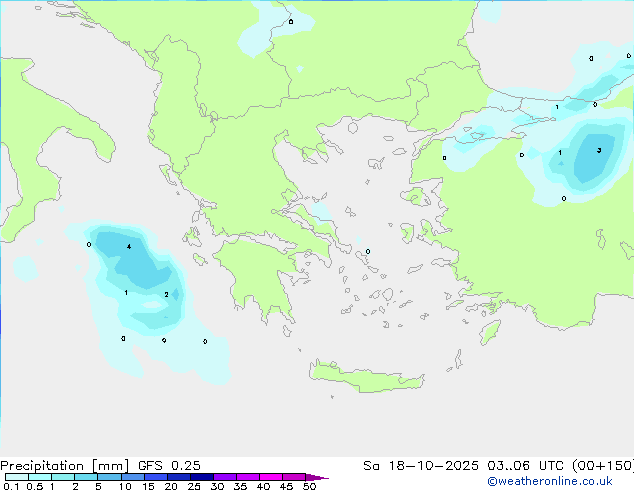The width and height of the screenshot is (634, 490).
Task: Click the legend tick label 25
Action: pos(194,486)
